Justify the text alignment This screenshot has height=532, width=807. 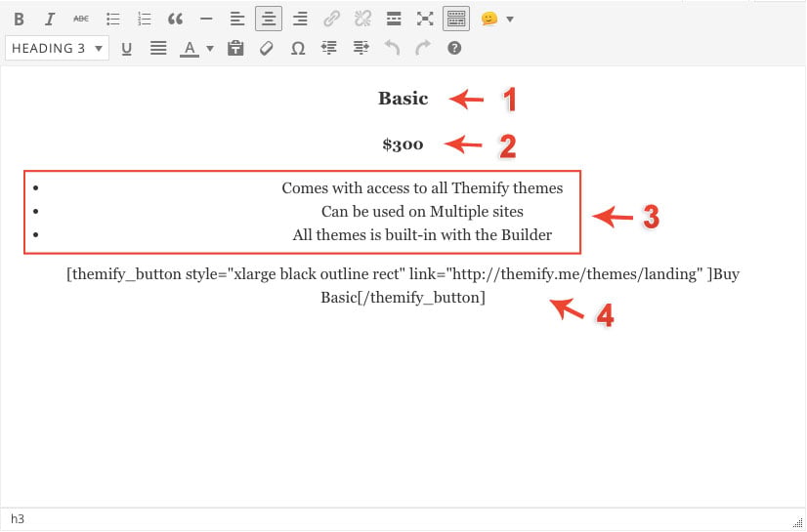(x=158, y=48)
